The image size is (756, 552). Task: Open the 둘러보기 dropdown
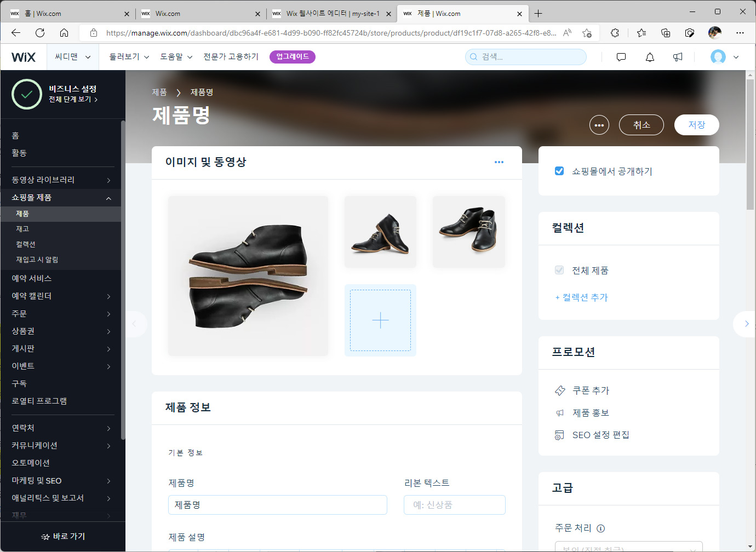tap(129, 57)
